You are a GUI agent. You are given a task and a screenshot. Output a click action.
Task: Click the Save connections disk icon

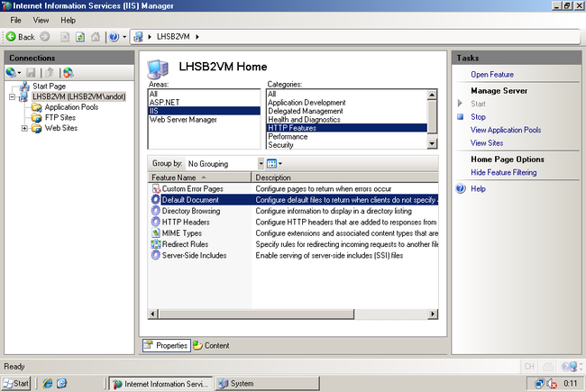31,72
